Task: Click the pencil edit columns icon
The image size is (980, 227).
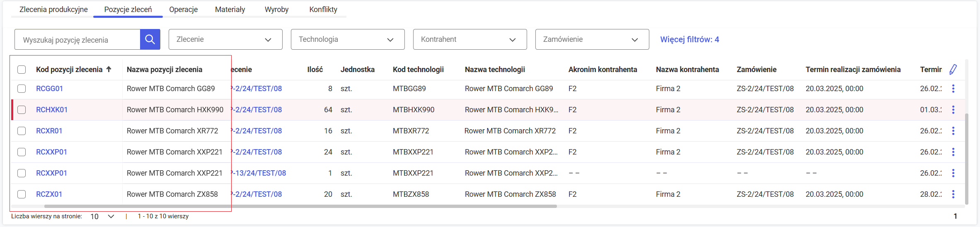Action: click(x=953, y=70)
